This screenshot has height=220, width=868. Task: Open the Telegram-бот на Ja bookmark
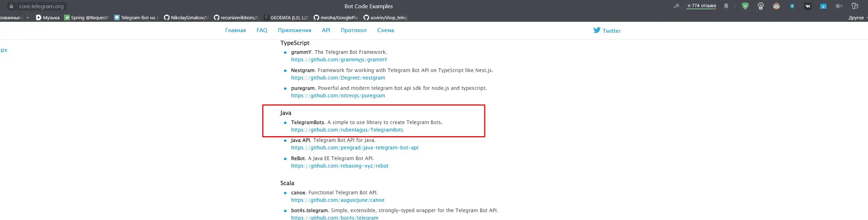[x=136, y=17]
